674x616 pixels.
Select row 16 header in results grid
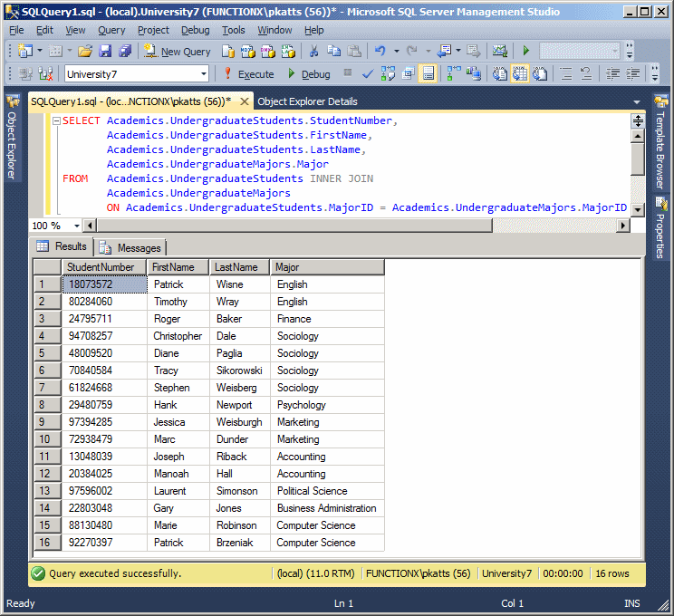click(x=47, y=543)
